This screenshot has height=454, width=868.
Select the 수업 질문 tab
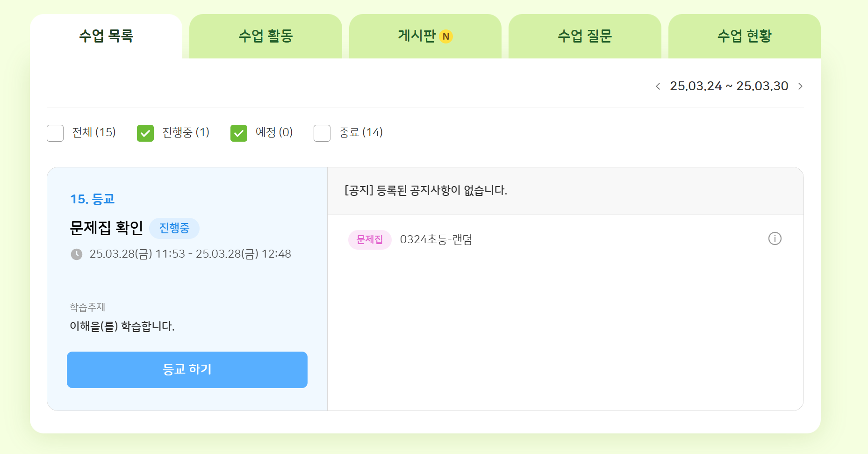pyautogui.click(x=585, y=36)
